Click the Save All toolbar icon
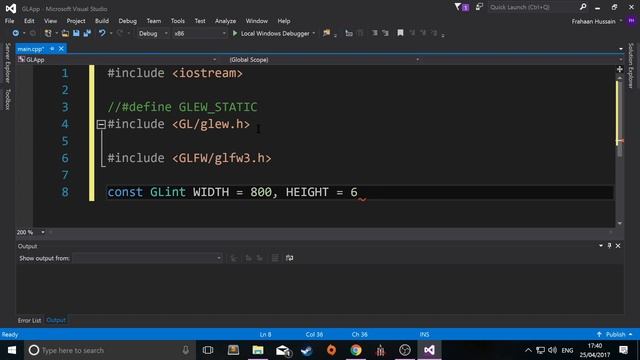The height and width of the screenshot is (360, 640). tap(87, 33)
